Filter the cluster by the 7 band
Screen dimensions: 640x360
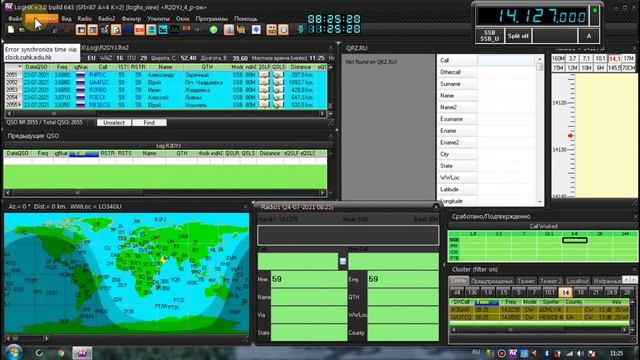pos(534,292)
